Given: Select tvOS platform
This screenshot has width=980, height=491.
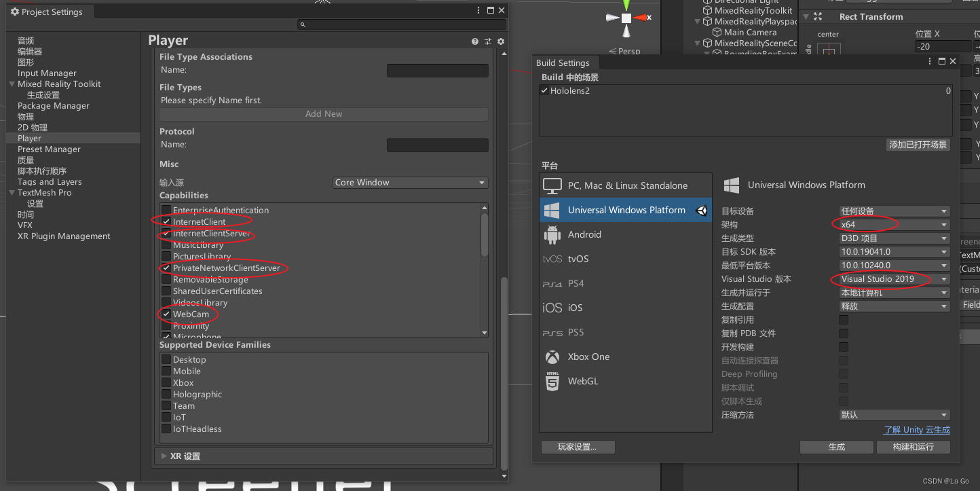Looking at the screenshot, I should pyautogui.click(x=626, y=259).
